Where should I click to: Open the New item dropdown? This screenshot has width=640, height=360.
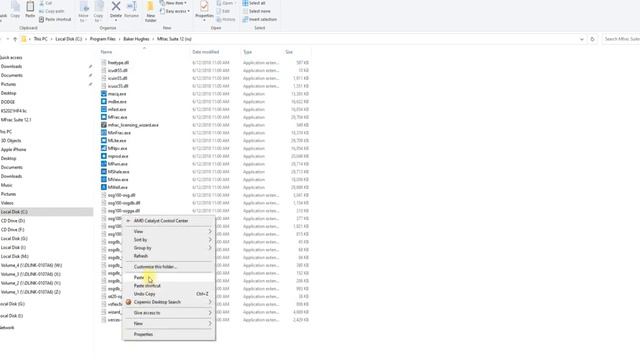click(x=173, y=3)
